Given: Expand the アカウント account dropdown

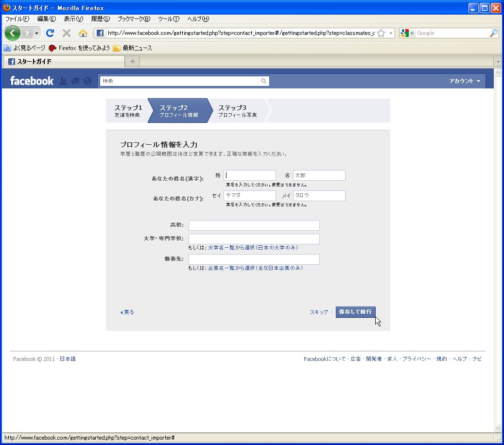Looking at the screenshot, I should coord(465,81).
